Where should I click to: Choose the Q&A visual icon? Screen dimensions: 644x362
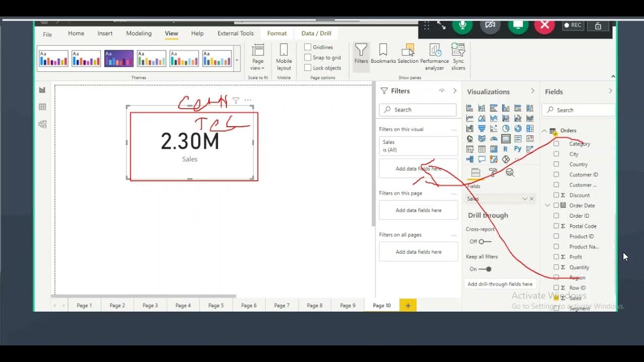481,159
